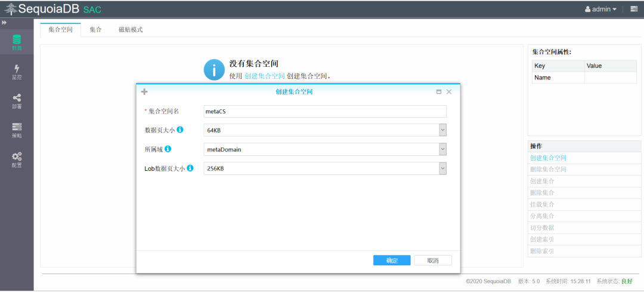
Task: Open the 策略 (Policy) sidebar section
Action: coord(17,130)
